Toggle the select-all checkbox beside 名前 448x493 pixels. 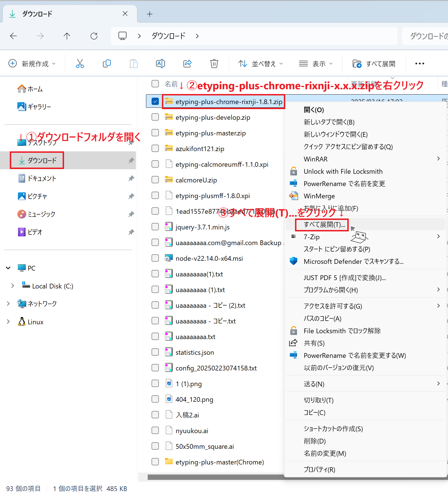pos(155,84)
